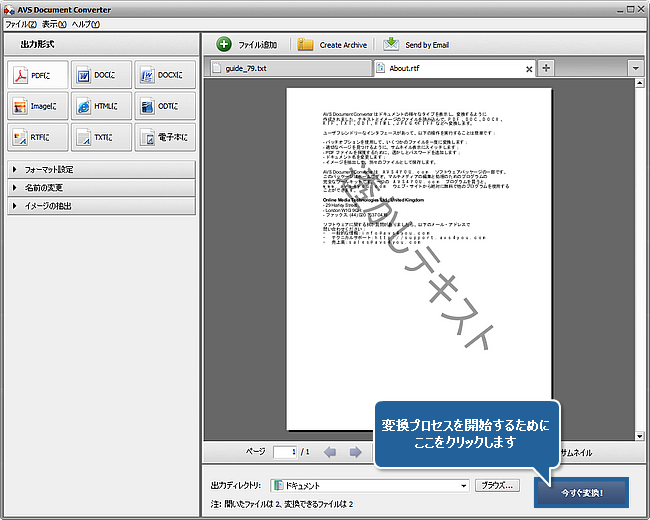Click the 今すぐ変換! convert button
This screenshot has width=650, height=520.
click(582, 493)
